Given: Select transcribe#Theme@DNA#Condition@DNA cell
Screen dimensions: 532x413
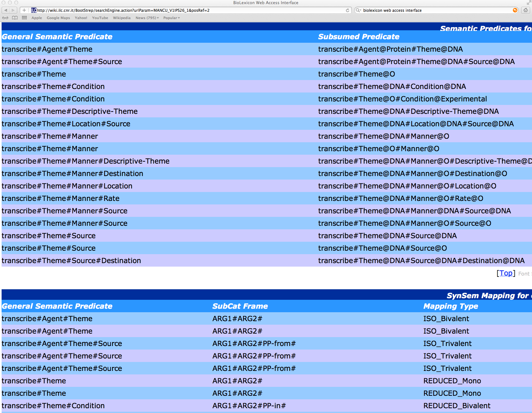Looking at the screenshot, I should pyautogui.click(x=392, y=86).
